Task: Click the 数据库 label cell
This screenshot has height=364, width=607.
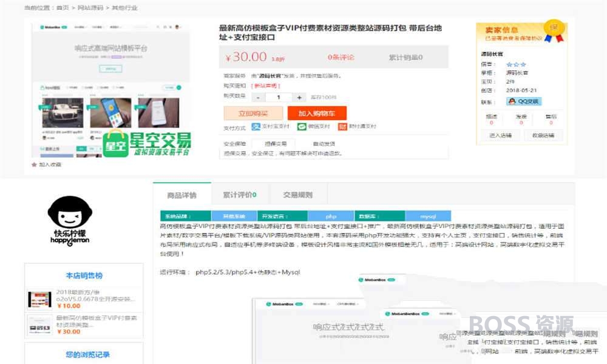Action: click(x=380, y=217)
